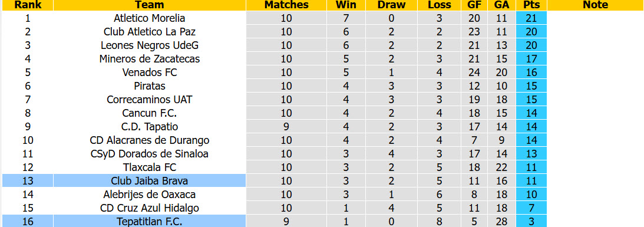Click CD Cruz Azul Hidalgo

pos(150,208)
